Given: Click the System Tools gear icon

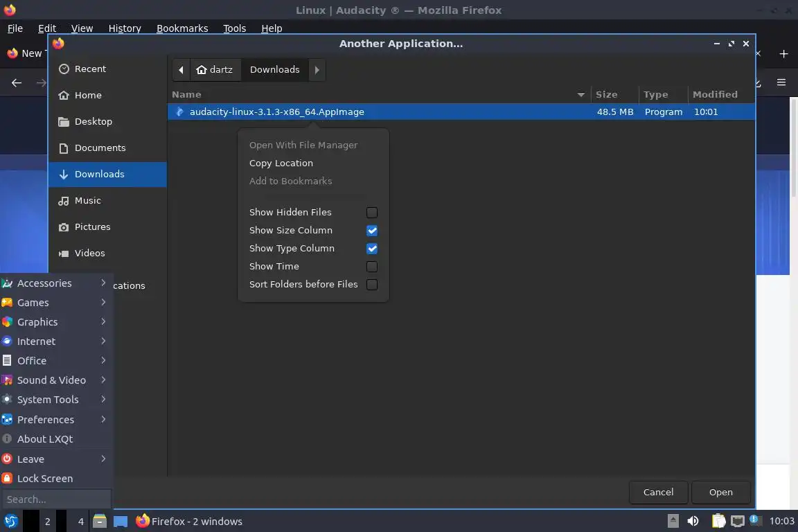Looking at the screenshot, I should click(7, 399).
